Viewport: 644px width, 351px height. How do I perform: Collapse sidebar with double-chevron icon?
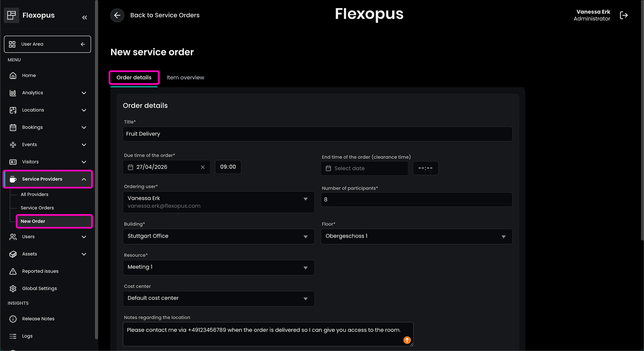tap(84, 17)
